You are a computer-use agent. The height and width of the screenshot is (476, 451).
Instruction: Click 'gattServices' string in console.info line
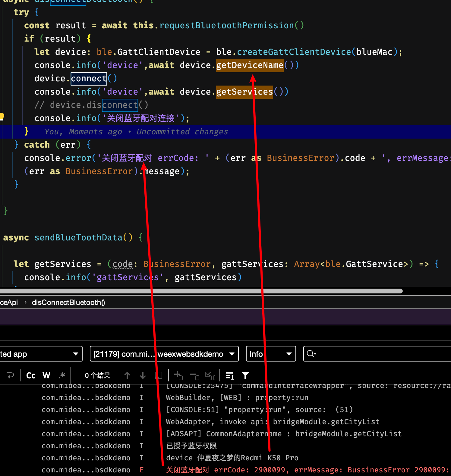point(128,277)
